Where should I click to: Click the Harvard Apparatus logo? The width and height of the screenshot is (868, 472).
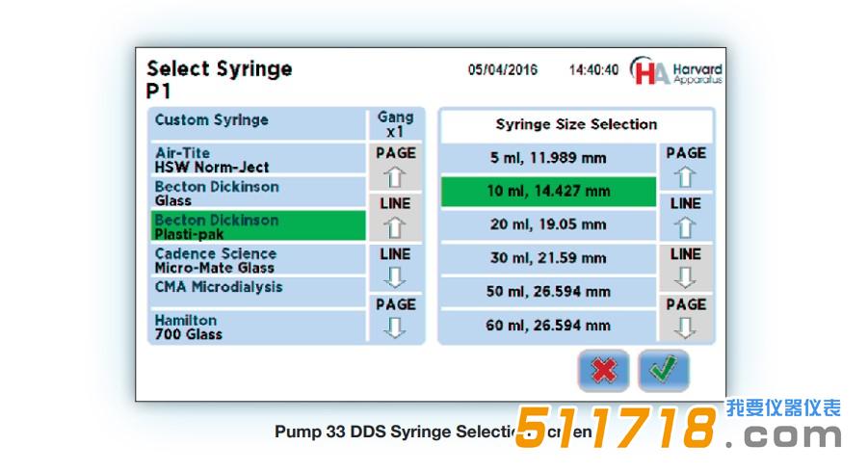click(x=676, y=72)
